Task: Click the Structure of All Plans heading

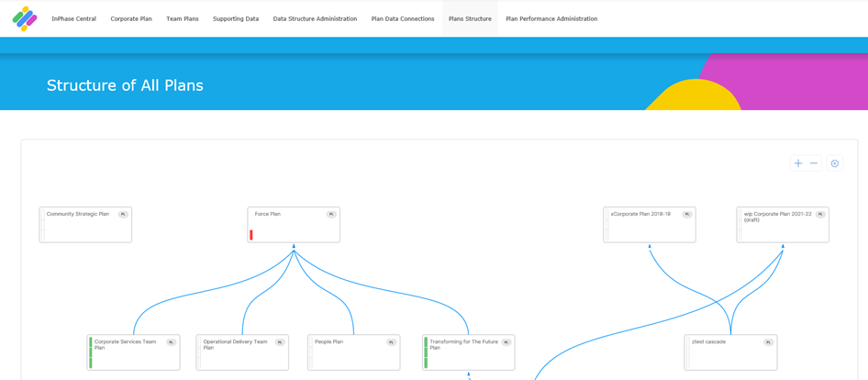Action: click(x=125, y=85)
